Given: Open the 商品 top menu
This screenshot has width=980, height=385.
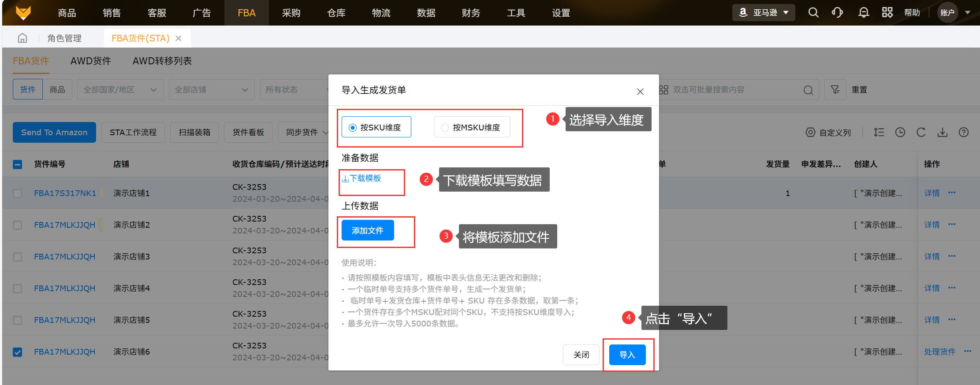Looking at the screenshot, I should click(x=67, y=13).
